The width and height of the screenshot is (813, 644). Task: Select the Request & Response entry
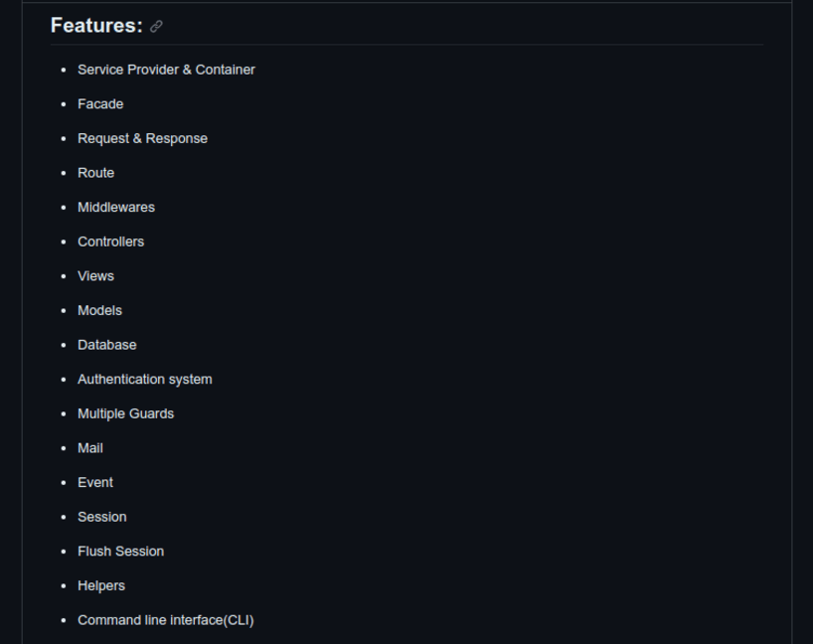(x=142, y=138)
